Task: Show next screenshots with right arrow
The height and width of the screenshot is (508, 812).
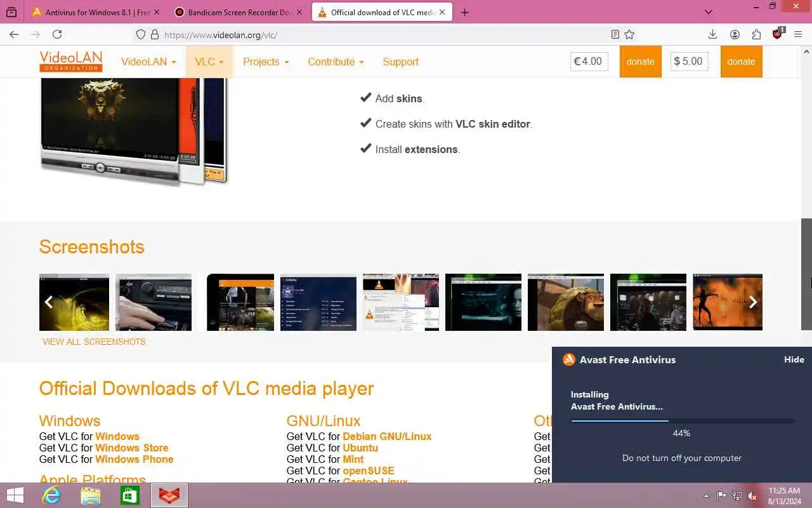Action: pos(752,302)
